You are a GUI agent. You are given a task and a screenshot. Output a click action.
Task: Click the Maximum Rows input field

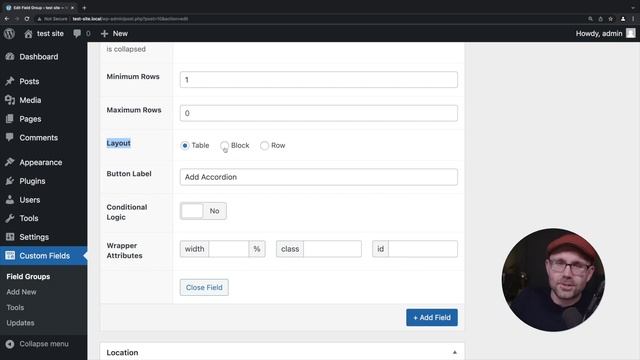pyautogui.click(x=319, y=113)
